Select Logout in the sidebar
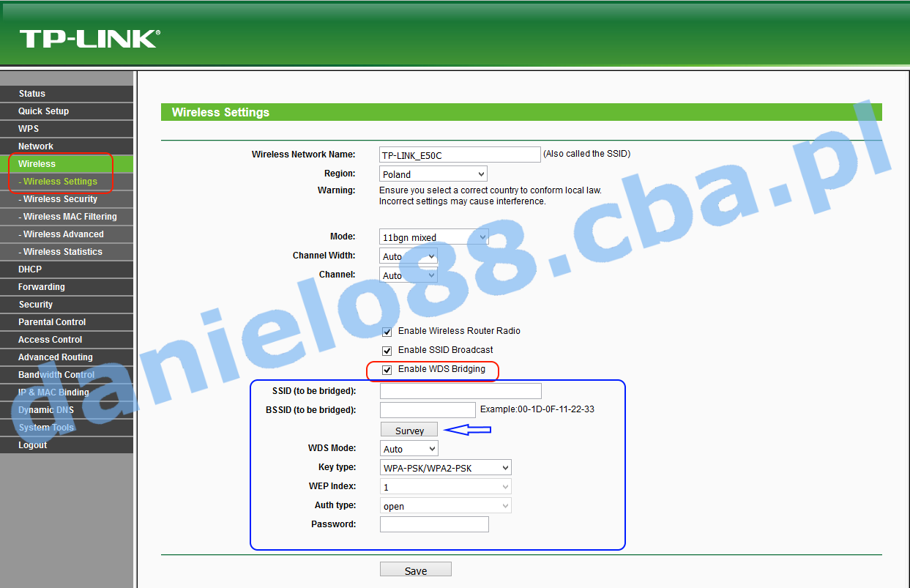The image size is (910, 588). click(67, 445)
